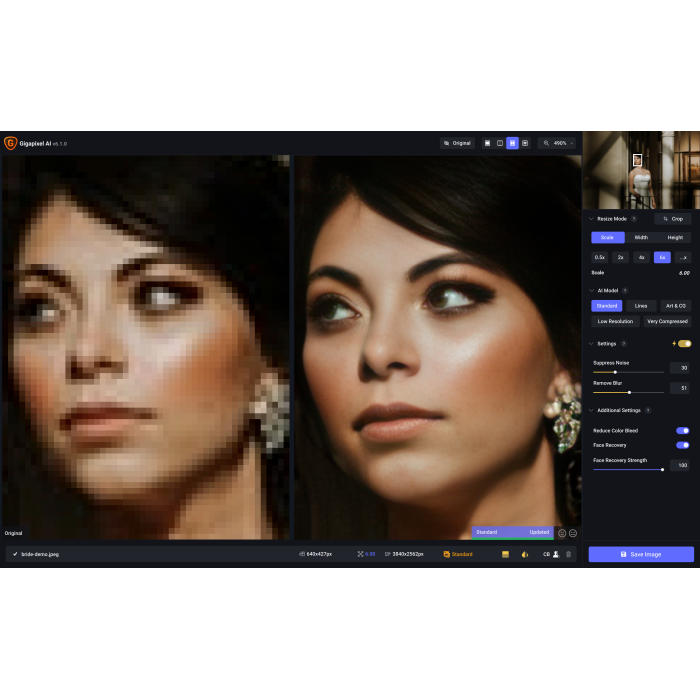Click the Crop button
The width and height of the screenshot is (700, 700).
pyautogui.click(x=673, y=219)
